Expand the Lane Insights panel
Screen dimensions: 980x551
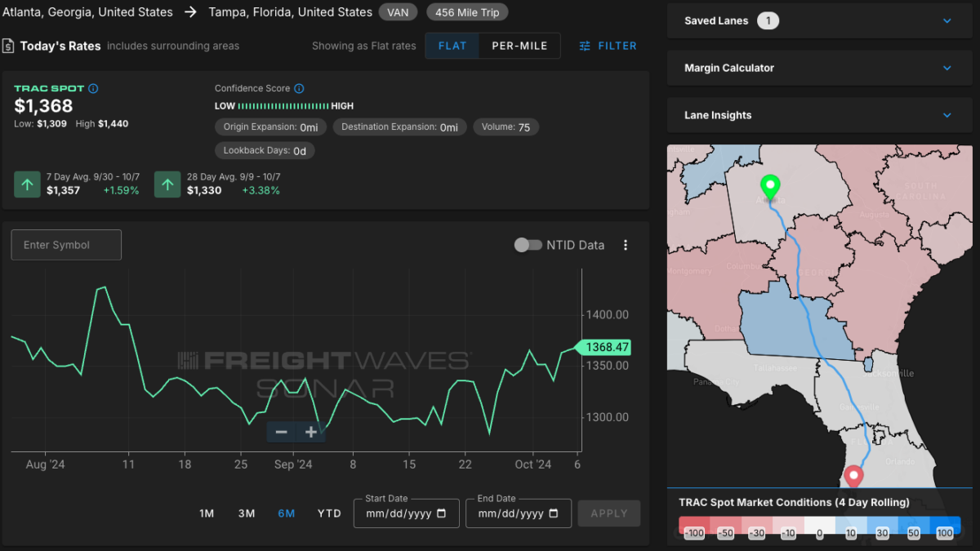pyautogui.click(x=947, y=116)
